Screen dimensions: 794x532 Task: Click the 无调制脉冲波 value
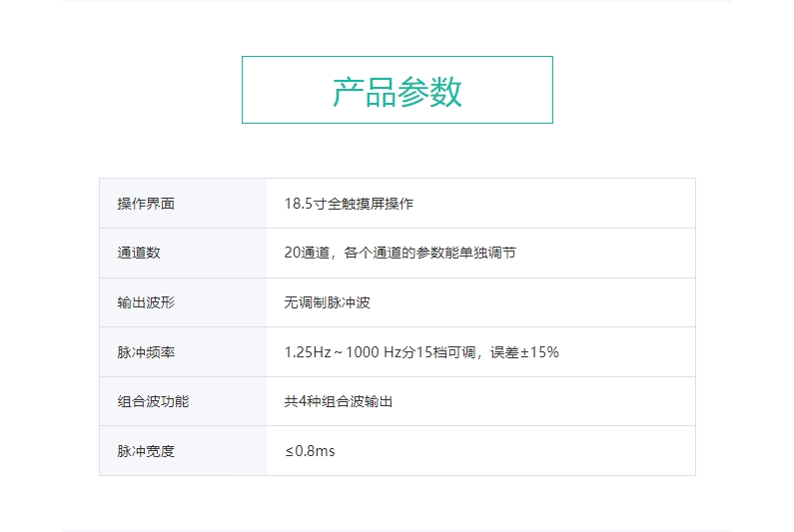(x=328, y=302)
